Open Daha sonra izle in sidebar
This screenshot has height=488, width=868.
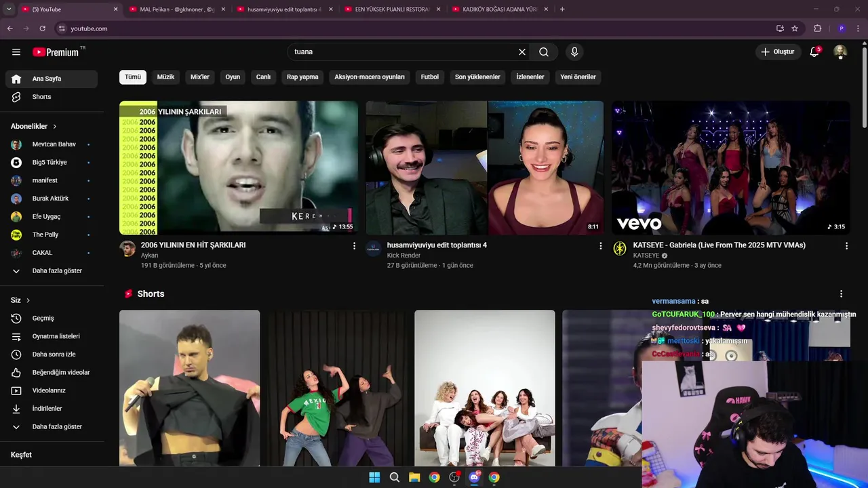52,354
